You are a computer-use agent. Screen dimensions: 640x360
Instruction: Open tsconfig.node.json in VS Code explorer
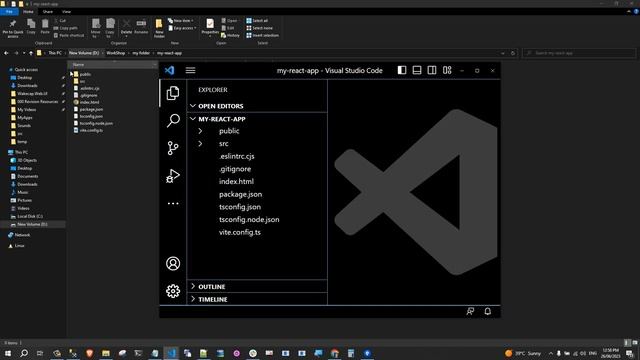pos(249,220)
